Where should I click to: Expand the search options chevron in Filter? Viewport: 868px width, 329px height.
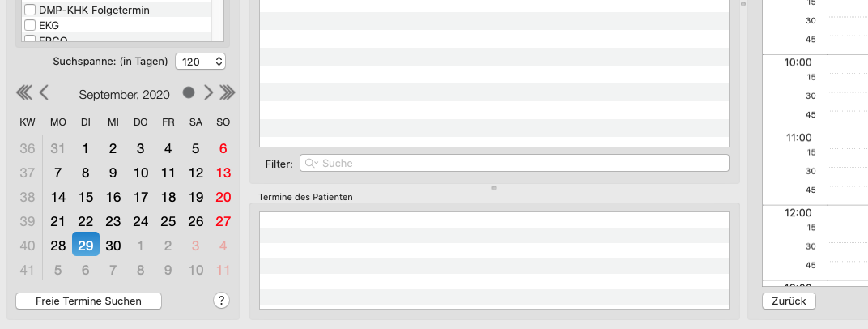click(x=317, y=163)
